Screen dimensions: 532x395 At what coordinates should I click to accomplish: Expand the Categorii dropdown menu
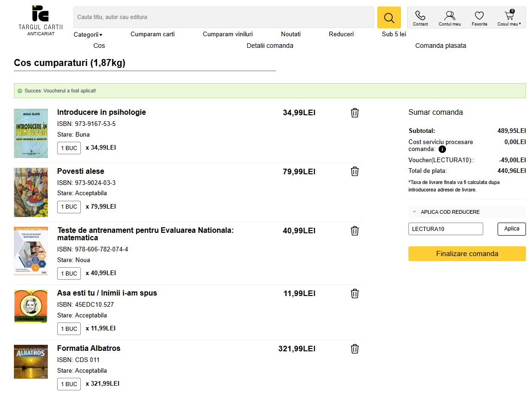point(88,34)
